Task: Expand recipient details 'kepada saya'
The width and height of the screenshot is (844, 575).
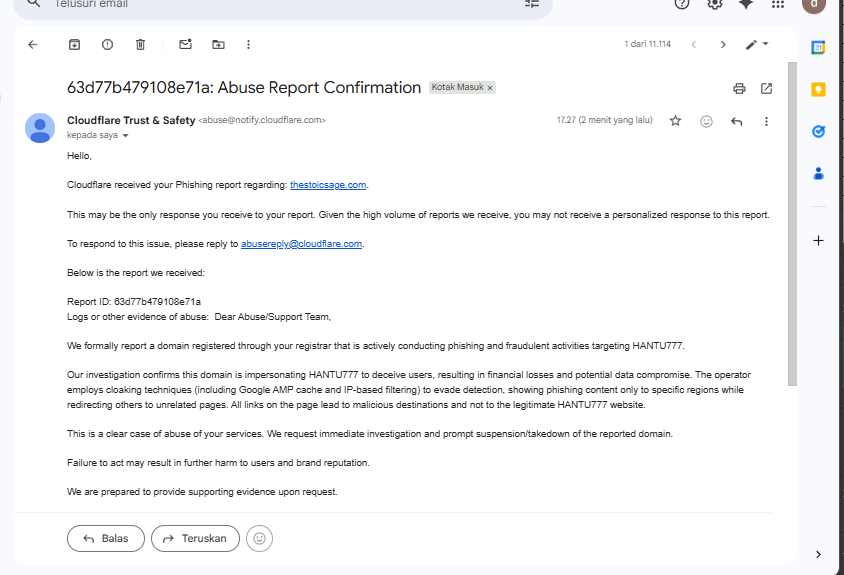Action: (125, 136)
